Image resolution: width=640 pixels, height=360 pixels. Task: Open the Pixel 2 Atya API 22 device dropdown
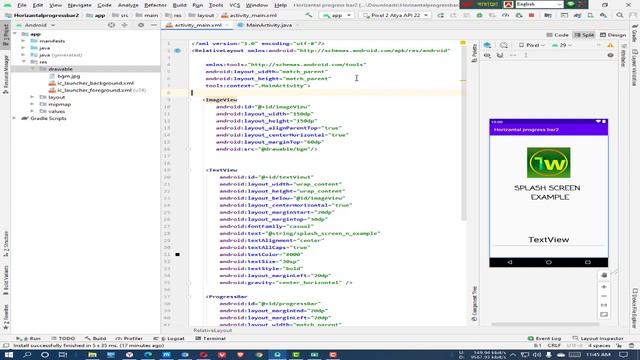(x=395, y=15)
